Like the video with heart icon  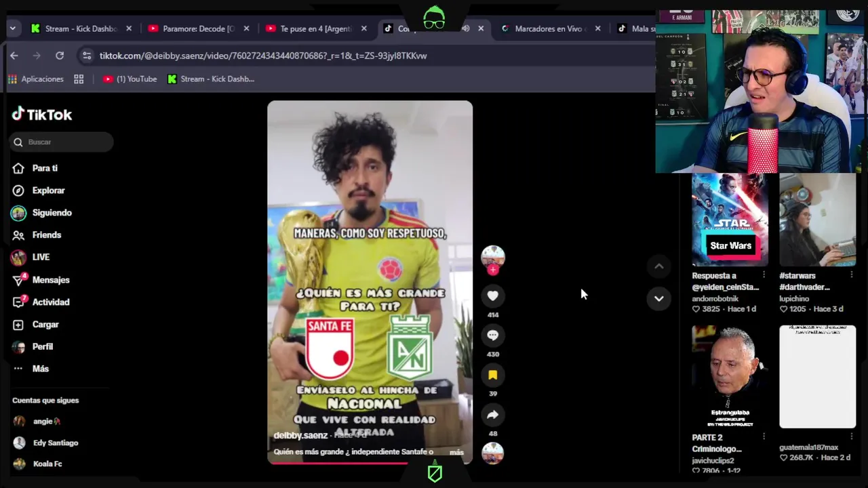pos(493,296)
